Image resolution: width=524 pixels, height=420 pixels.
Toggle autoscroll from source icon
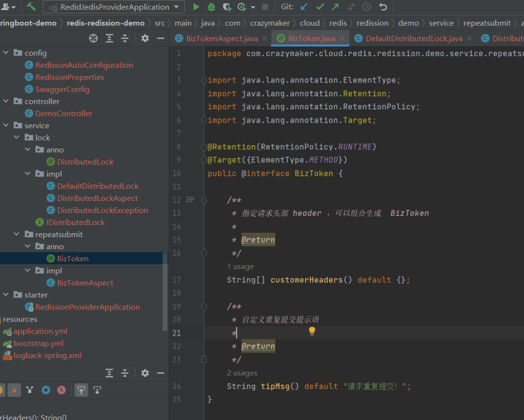click(97, 390)
